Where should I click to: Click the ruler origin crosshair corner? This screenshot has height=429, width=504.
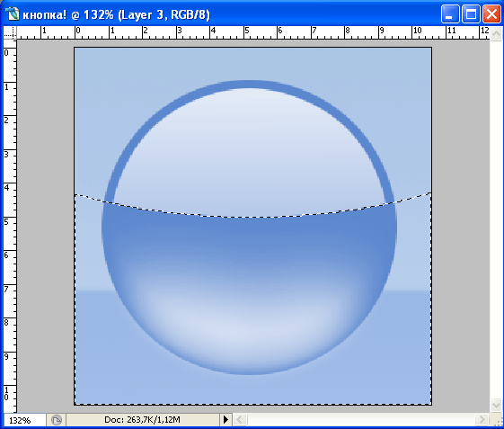[10, 32]
